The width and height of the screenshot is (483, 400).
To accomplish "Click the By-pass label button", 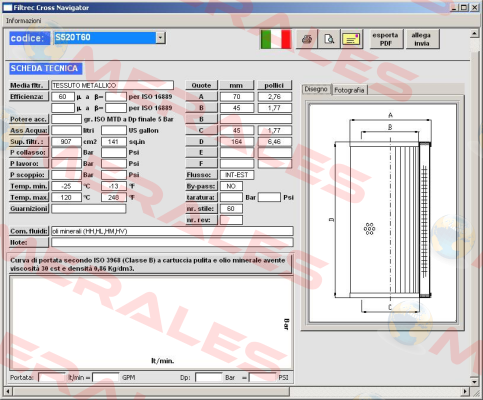I will (x=201, y=186).
